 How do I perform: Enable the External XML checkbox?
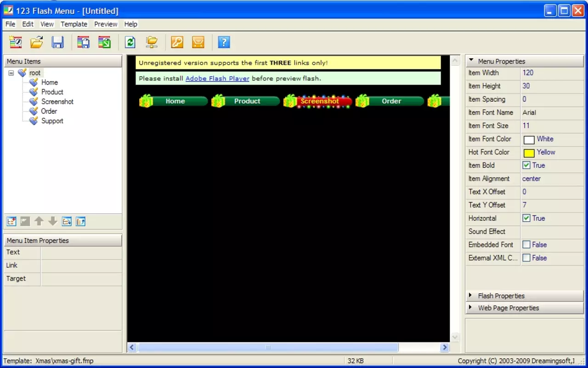(526, 258)
